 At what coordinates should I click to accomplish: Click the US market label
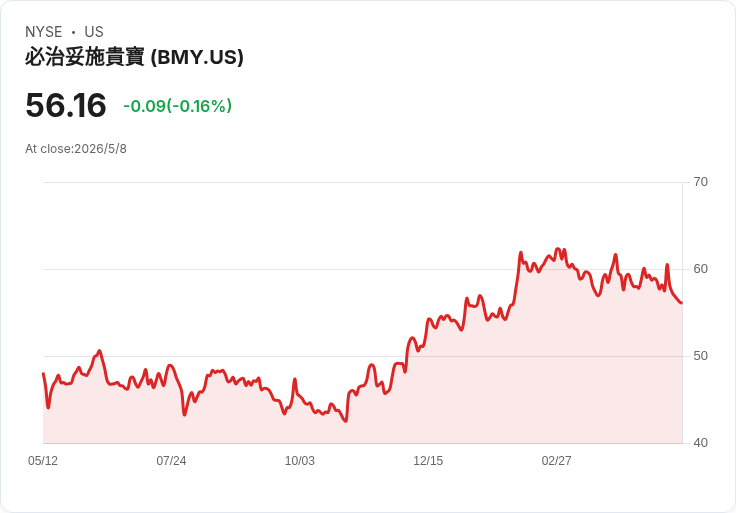94,32
